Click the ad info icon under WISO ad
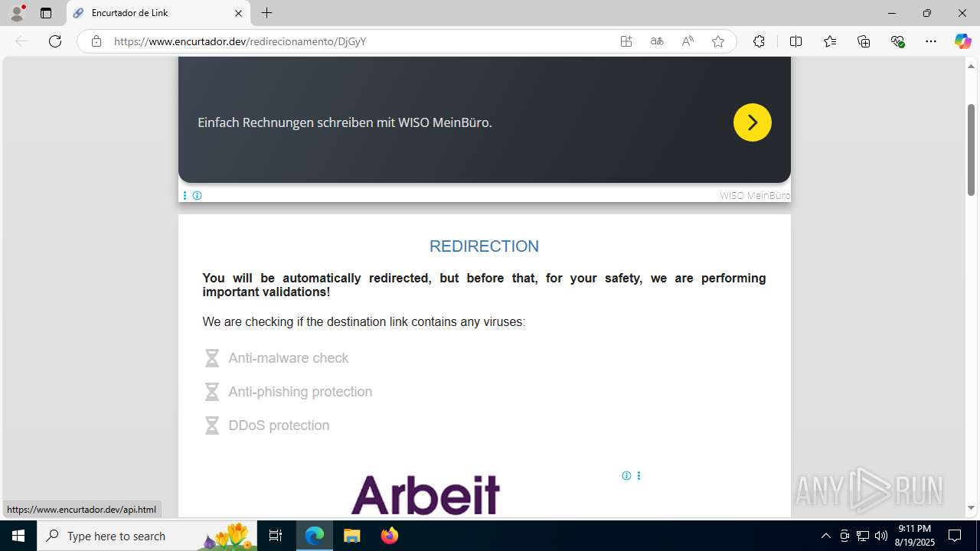This screenshot has height=551, width=980. point(197,196)
